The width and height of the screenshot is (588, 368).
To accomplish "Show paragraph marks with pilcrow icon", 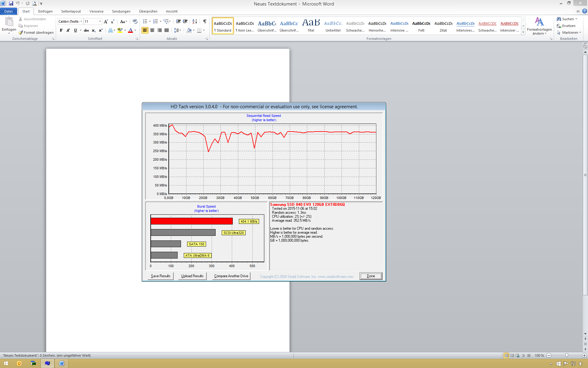I will point(205,21).
